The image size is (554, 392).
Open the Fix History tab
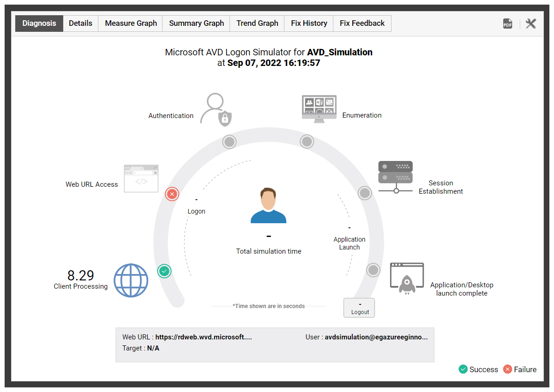[309, 24]
